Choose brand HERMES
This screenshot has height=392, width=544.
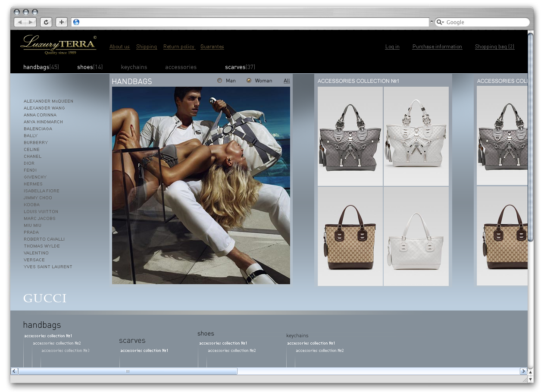33,184
